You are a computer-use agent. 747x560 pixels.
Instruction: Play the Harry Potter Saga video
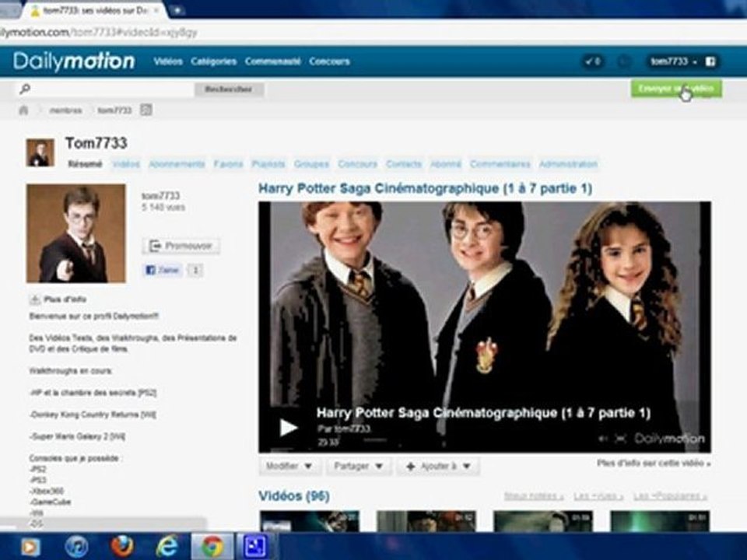pyautogui.click(x=288, y=427)
